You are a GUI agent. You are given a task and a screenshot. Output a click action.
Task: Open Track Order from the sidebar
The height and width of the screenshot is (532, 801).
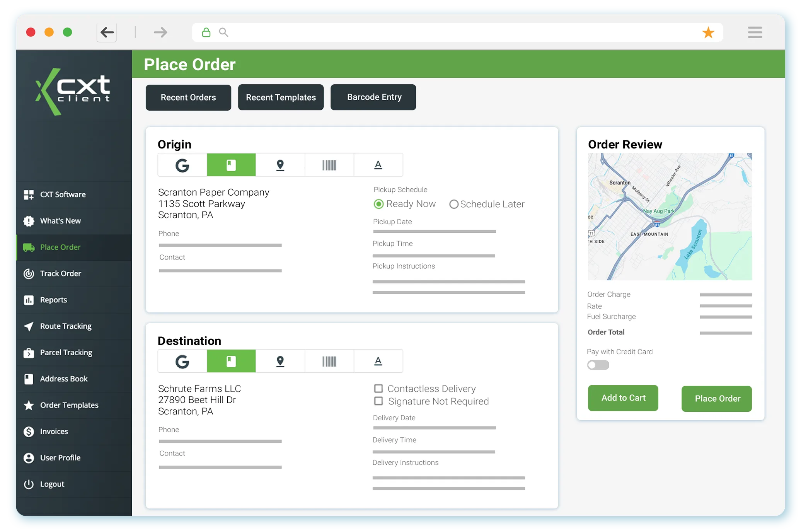tap(61, 273)
